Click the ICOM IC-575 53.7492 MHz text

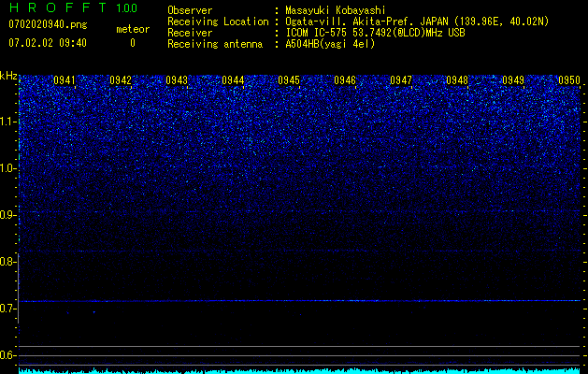click(375, 33)
